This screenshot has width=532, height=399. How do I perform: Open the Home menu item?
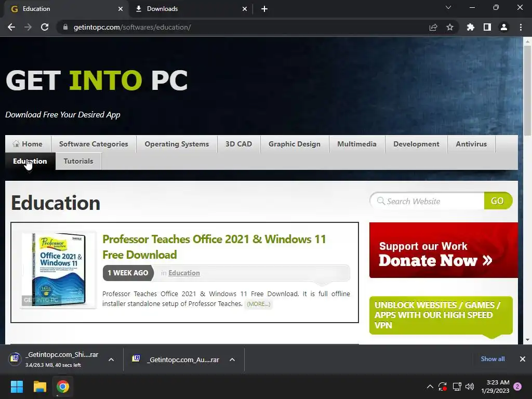click(28, 144)
